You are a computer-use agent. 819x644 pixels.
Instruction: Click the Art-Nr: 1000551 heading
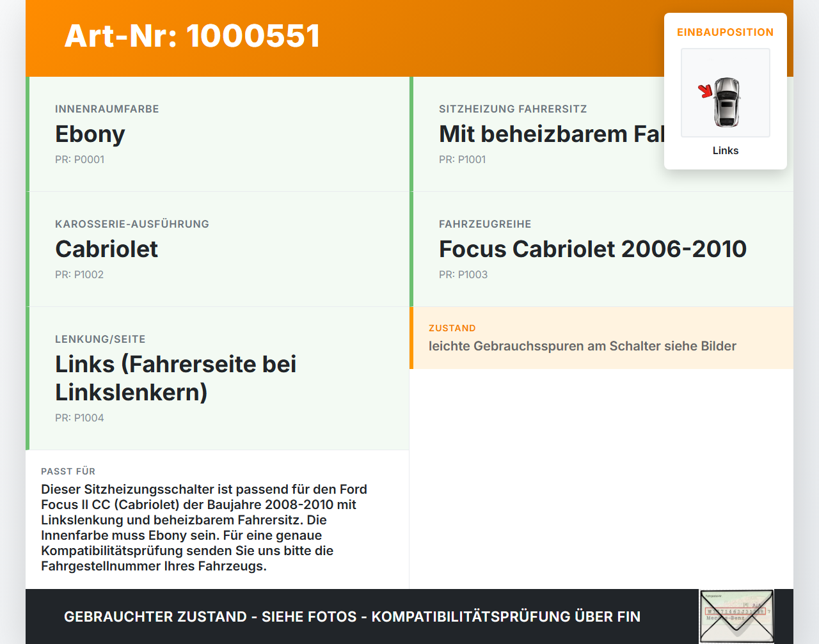(192, 36)
